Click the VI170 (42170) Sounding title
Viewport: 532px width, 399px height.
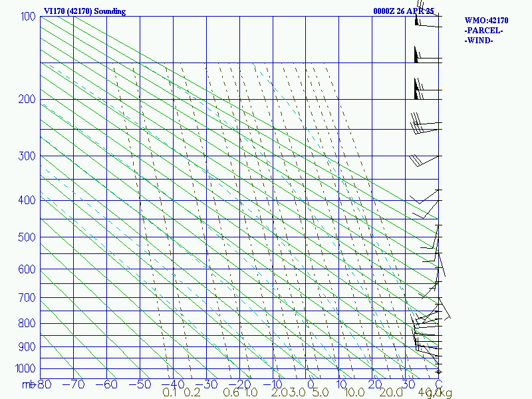[85, 11]
